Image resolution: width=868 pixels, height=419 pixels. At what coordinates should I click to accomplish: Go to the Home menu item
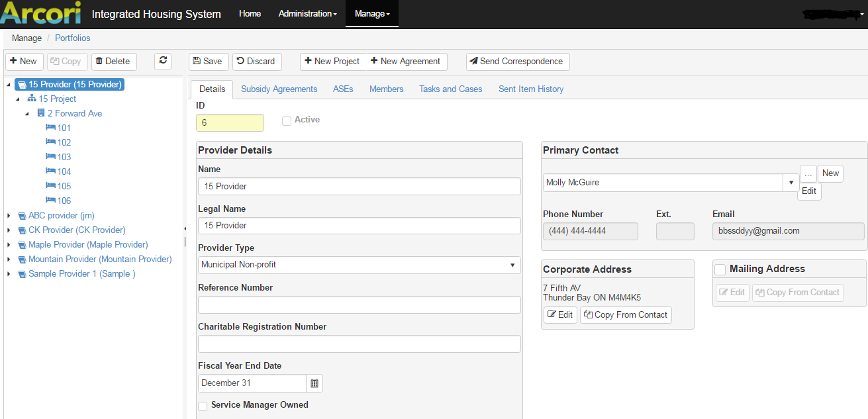(x=250, y=13)
